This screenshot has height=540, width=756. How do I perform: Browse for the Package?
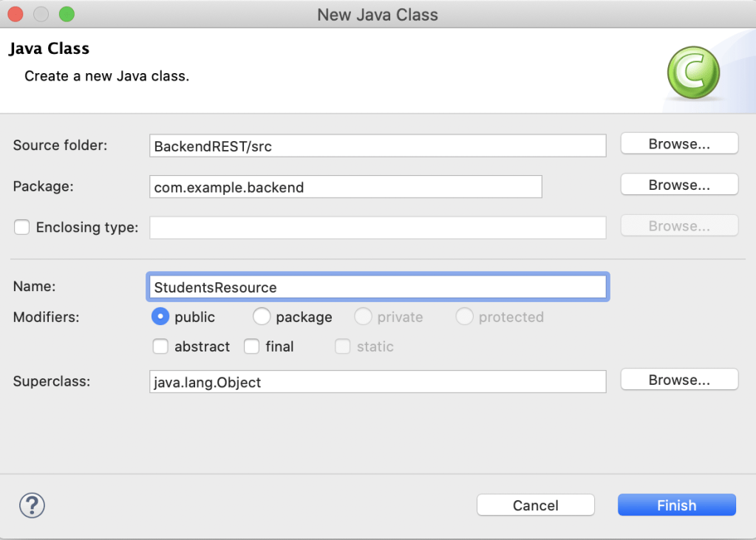[x=679, y=185]
